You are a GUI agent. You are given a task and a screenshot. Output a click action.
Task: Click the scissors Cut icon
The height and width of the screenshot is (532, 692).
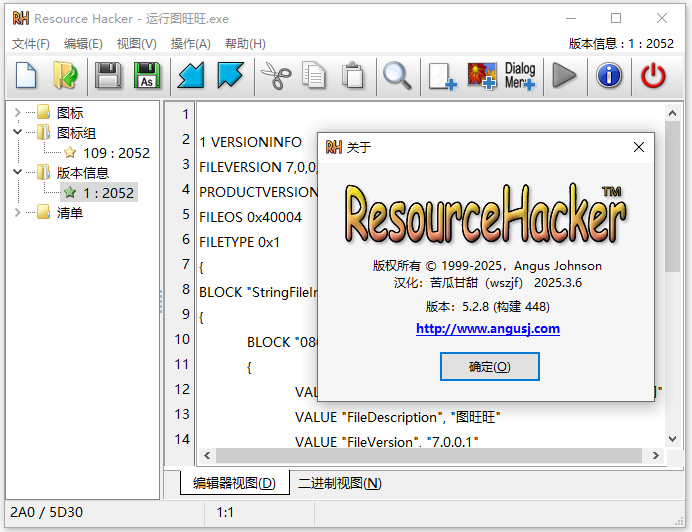click(276, 75)
